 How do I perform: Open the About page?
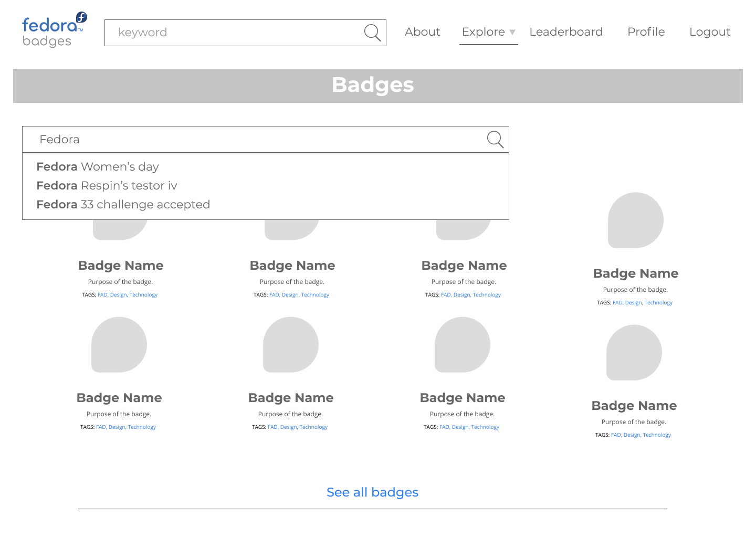[x=422, y=32]
